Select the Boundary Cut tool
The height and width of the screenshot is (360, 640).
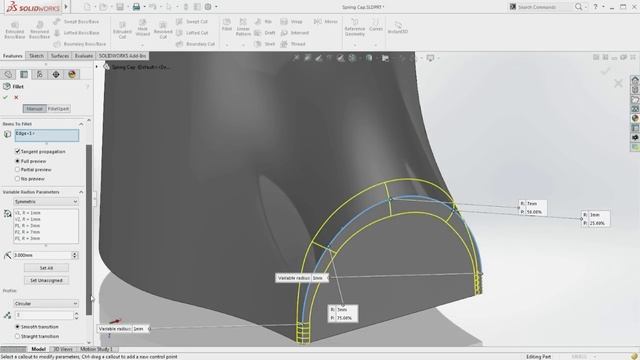click(x=195, y=44)
